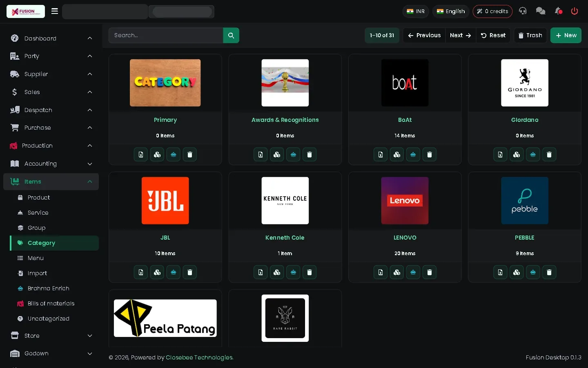This screenshot has width=588, height=368.
Task: Click the Reset button
Action: click(x=493, y=36)
